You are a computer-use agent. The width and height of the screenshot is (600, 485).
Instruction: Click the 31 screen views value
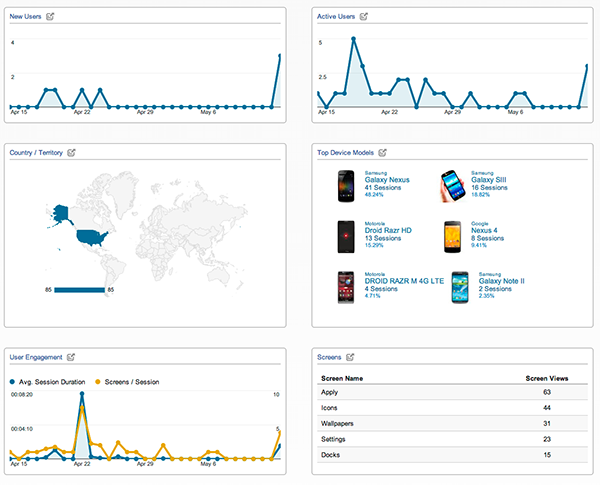coord(547,424)
